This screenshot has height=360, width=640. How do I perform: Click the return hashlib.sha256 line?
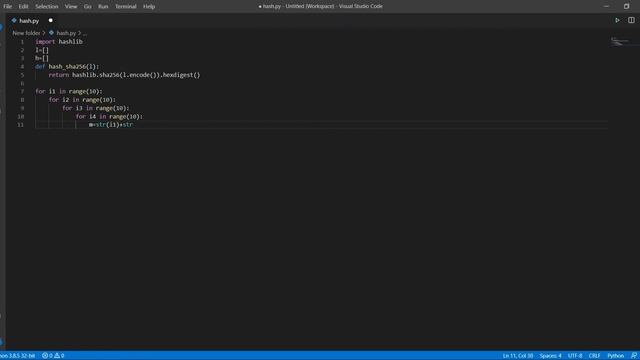124,75
